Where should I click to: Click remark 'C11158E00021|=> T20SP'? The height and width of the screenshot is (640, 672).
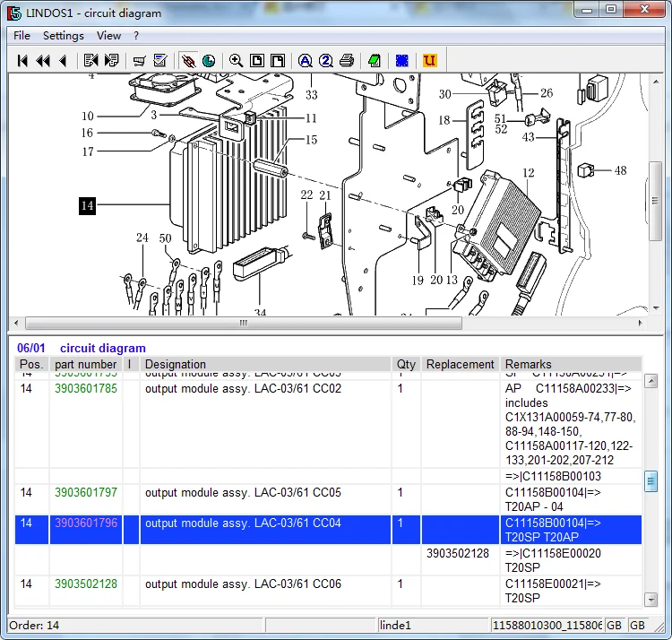pos(553,591)
